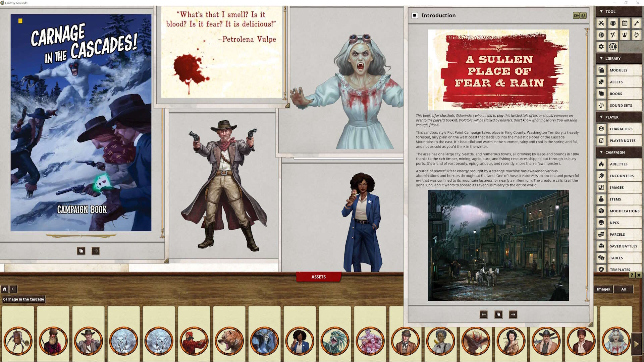Open the Modifiers +/- tool icon
Viewport: 644px width, 362px height.
613,35
